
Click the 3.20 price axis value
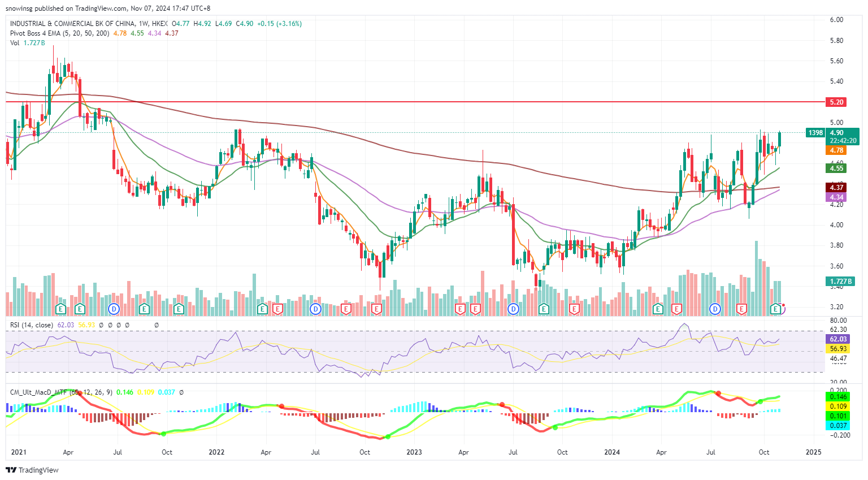[836, 307]
